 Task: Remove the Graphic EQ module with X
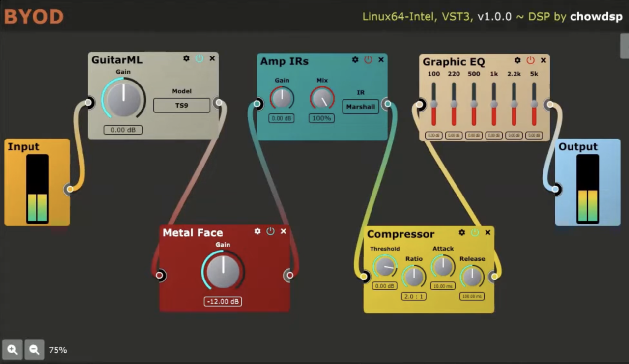click(543, 60)
